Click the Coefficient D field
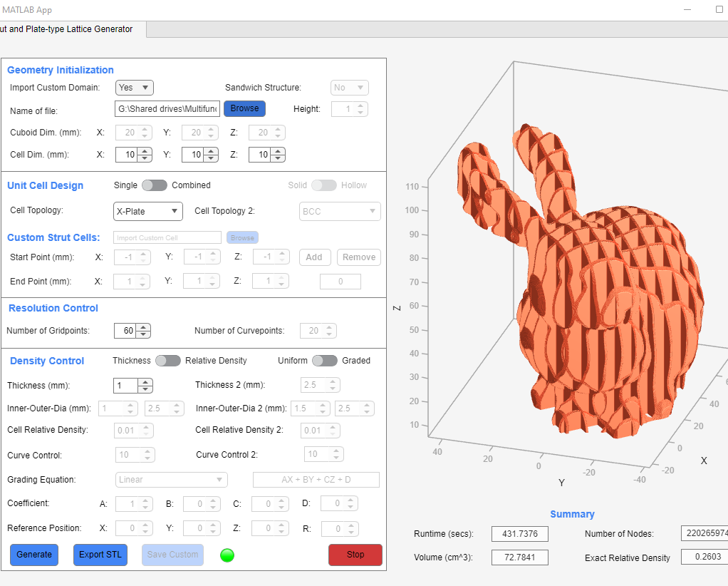The image size is (728, 586). coord(339,503)
